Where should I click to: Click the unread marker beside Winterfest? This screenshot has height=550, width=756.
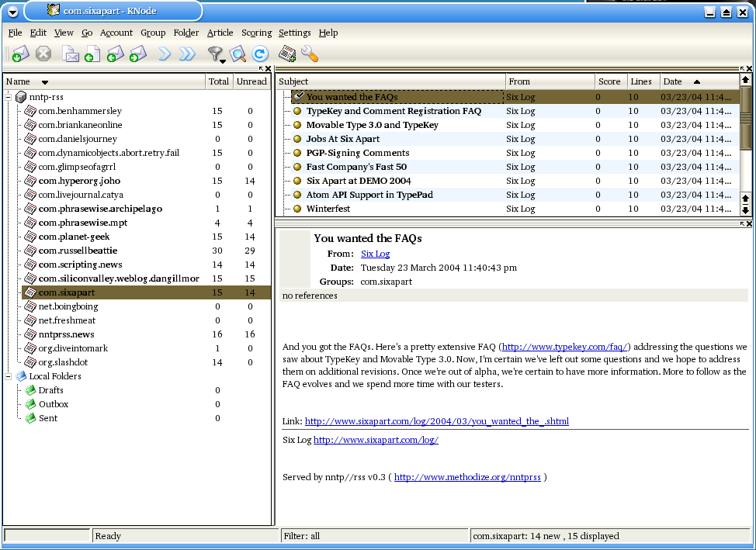click(297, 209)
